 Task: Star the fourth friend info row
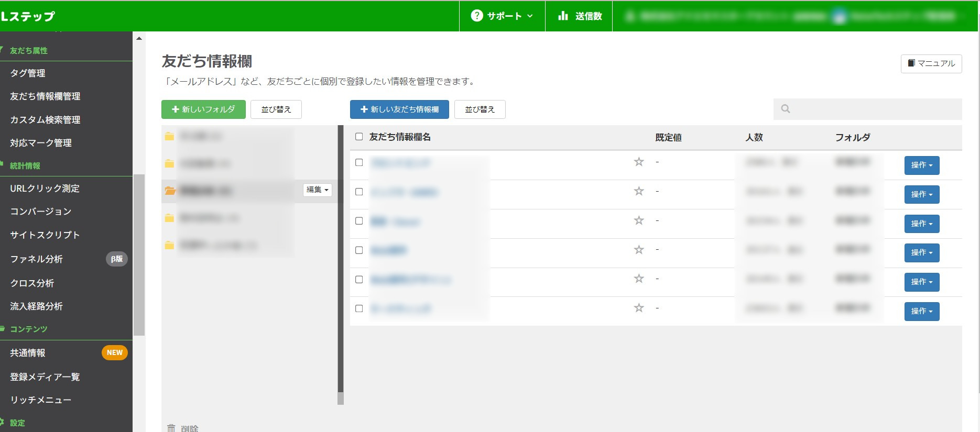pos(639,250)
